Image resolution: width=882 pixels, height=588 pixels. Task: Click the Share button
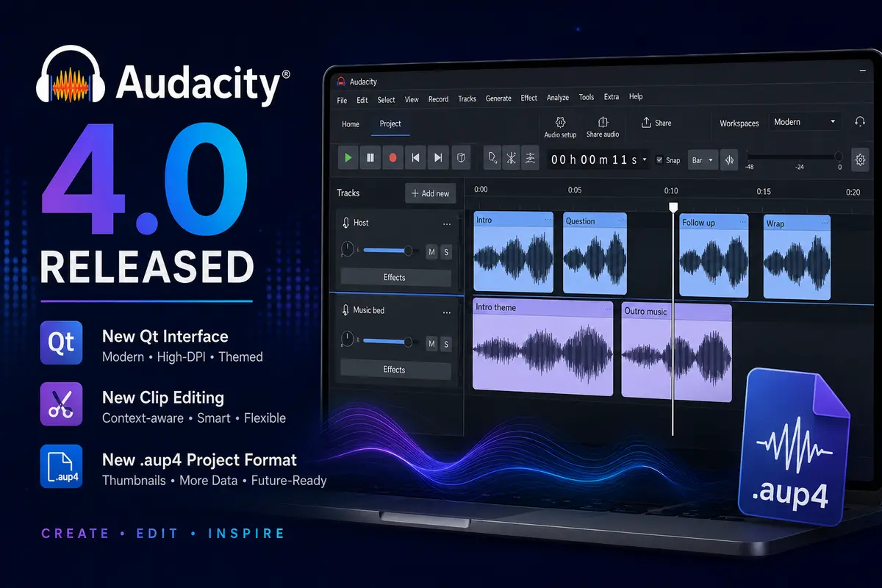point(656,123)
